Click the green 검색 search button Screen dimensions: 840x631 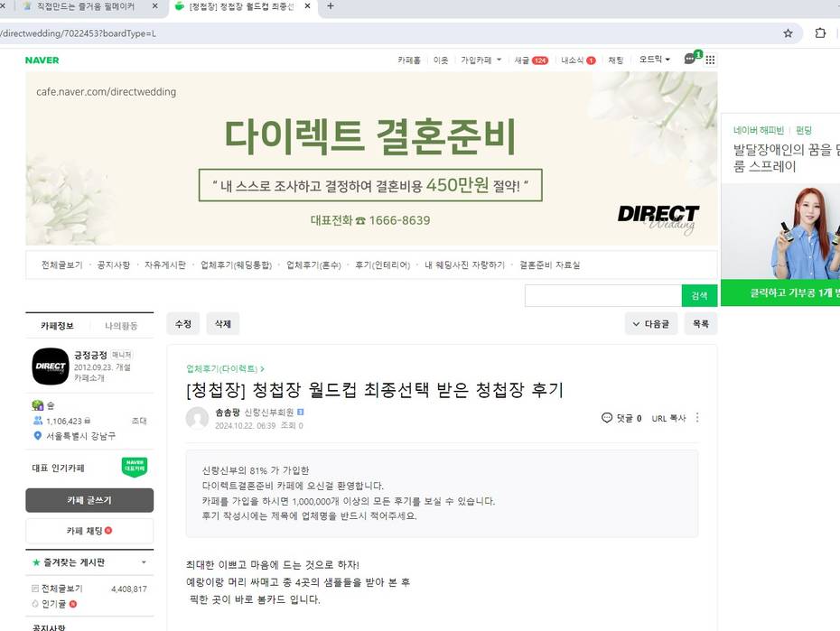[699, 295]
